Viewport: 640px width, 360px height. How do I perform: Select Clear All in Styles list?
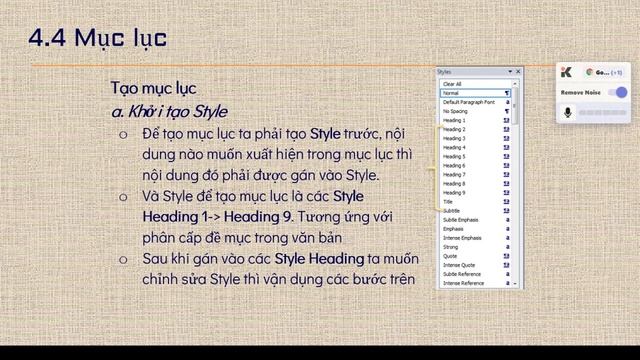(x=476, y=84)
